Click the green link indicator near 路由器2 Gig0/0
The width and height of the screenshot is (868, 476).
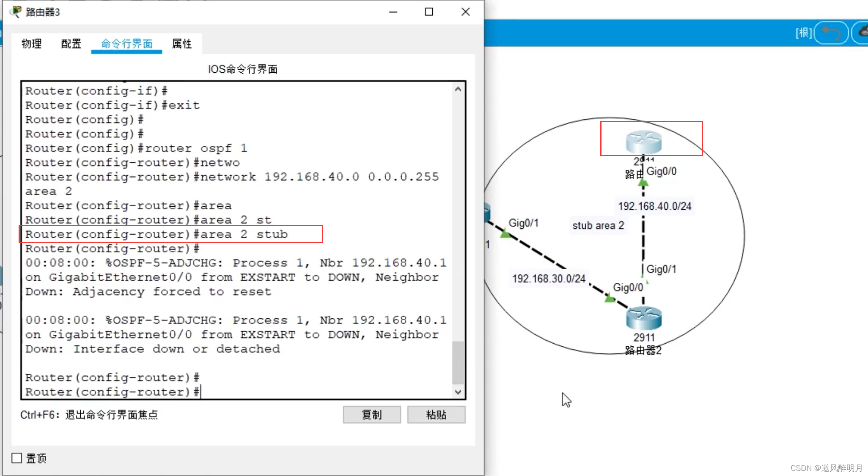click(x=609, y=299)
